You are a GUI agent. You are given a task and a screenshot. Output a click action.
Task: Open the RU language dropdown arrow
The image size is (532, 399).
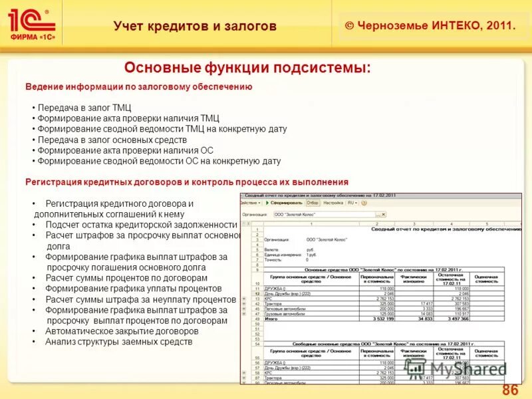click(355, 203)
